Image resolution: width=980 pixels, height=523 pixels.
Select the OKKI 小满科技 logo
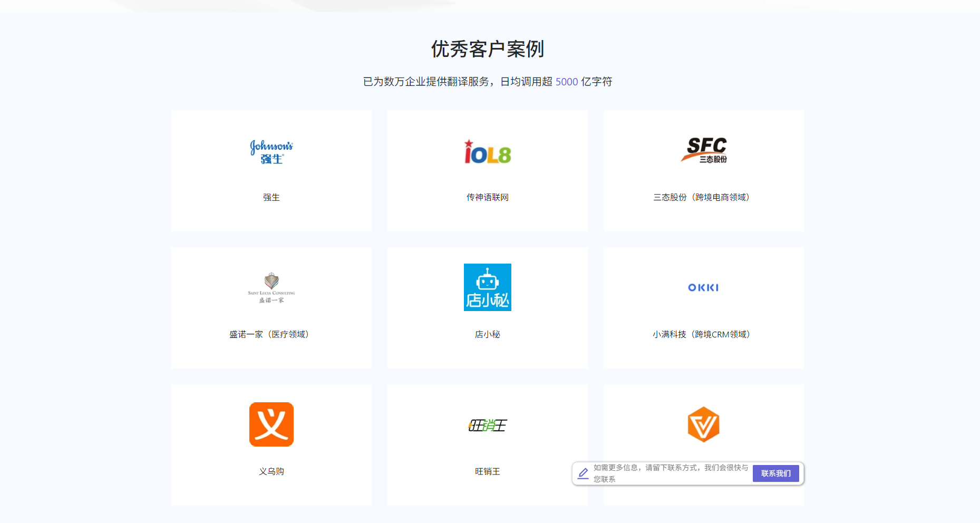(703, 287)
